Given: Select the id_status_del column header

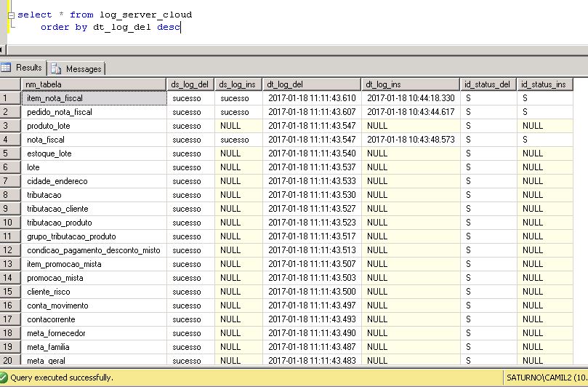Looking at the screenshot, I should 488,84.
